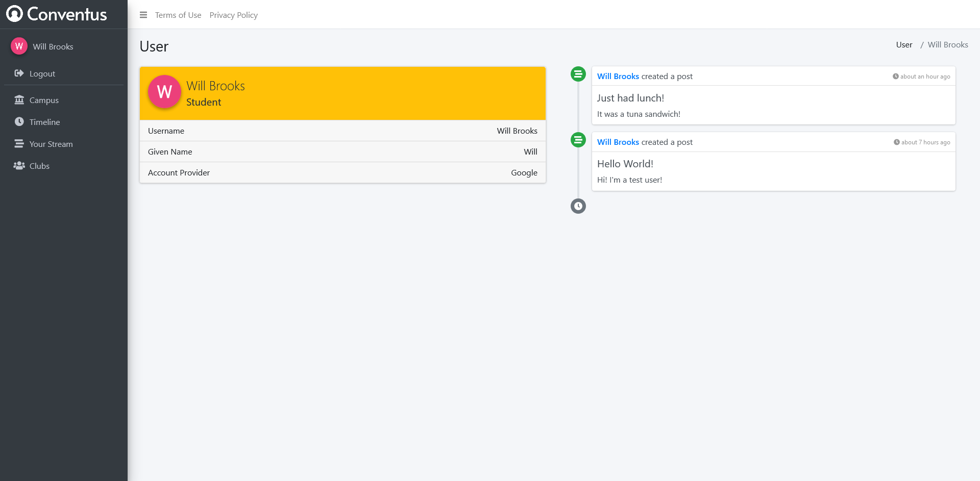Image resolution: width=980 pixels, height=481 pixels.
Task: Click the Logout icon in sidebar
Action: pos(19,73)
